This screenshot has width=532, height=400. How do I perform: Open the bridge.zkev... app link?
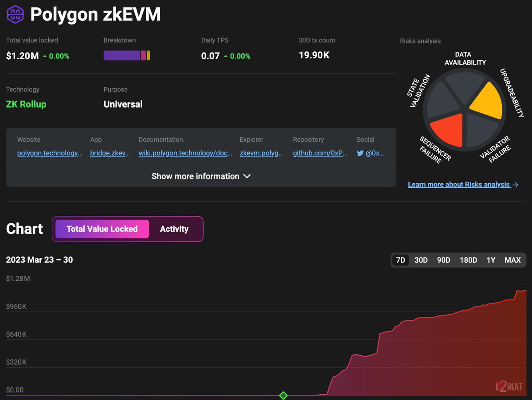(110, 153)
